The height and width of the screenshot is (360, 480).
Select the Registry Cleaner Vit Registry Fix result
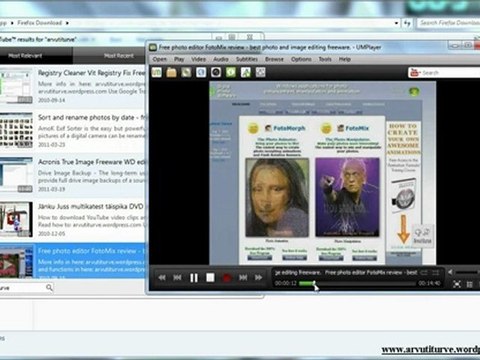[73, 86]
